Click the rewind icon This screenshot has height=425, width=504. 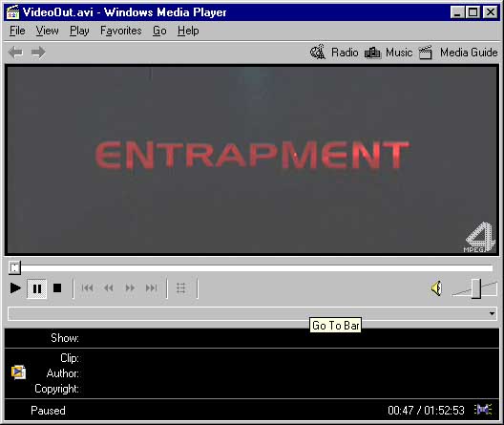108,287
